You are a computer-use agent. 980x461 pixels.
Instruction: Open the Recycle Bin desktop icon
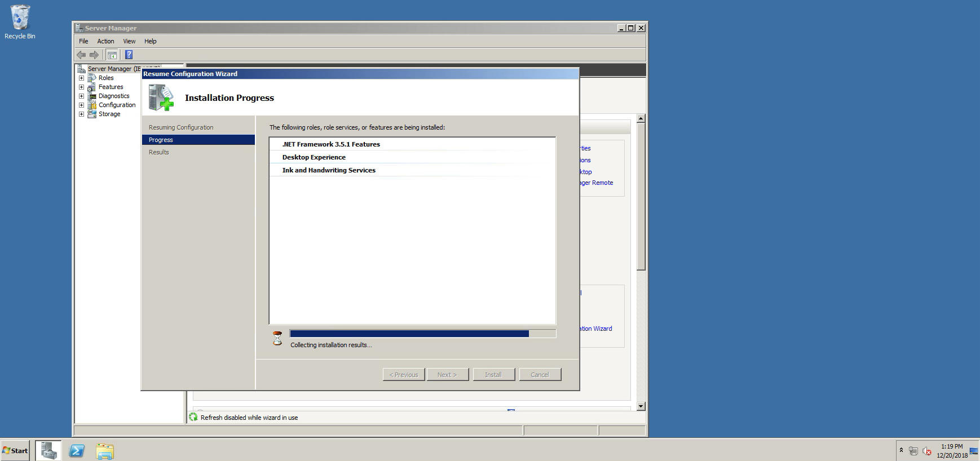[20, 23]
